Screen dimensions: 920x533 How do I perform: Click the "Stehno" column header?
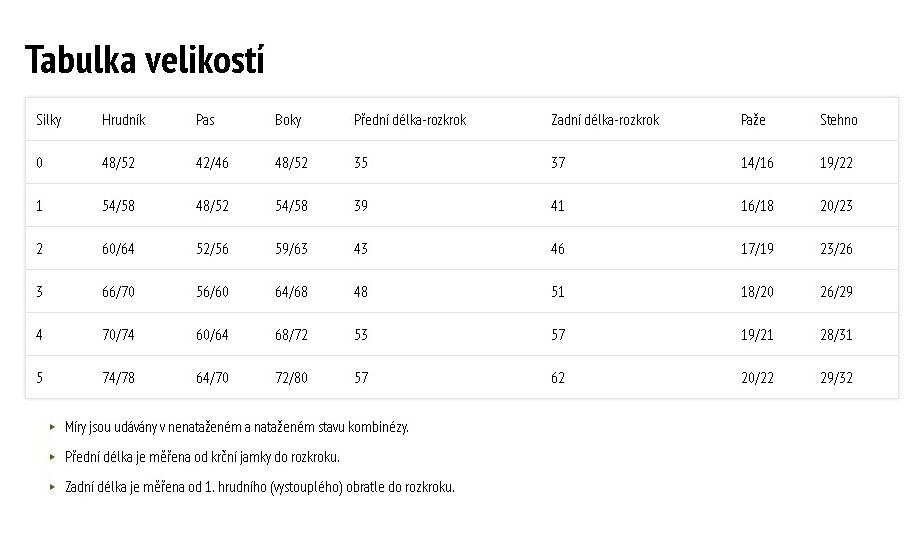coord(839,120)
